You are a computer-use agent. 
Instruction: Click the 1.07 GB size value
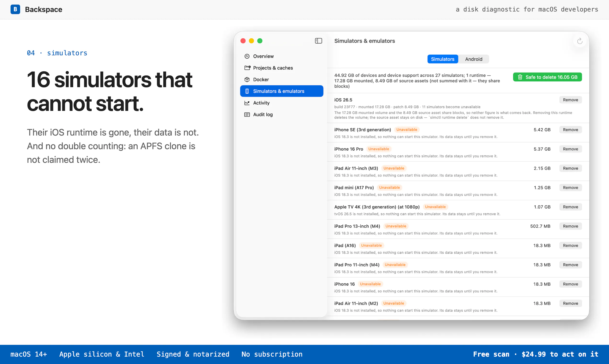click(542, 207)
